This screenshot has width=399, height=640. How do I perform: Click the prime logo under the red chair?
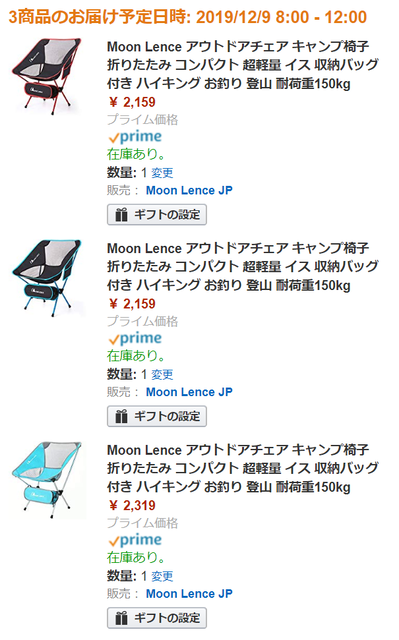135,137
